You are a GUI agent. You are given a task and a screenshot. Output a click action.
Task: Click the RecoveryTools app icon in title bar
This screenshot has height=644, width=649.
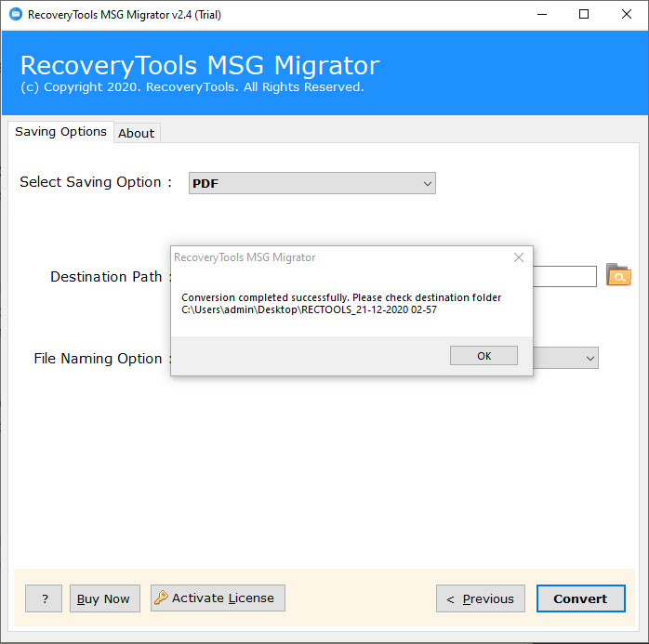tap(16, 15)
